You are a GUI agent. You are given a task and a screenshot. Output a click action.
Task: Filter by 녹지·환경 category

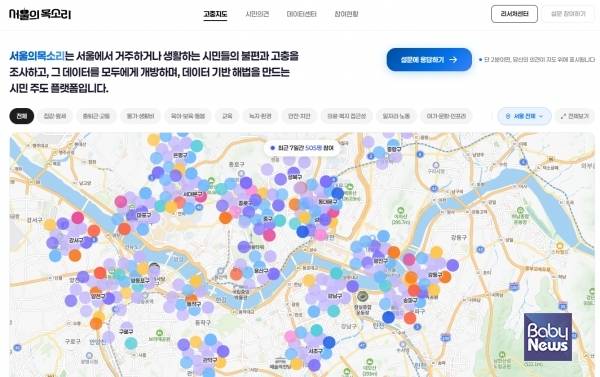[260, 116]
